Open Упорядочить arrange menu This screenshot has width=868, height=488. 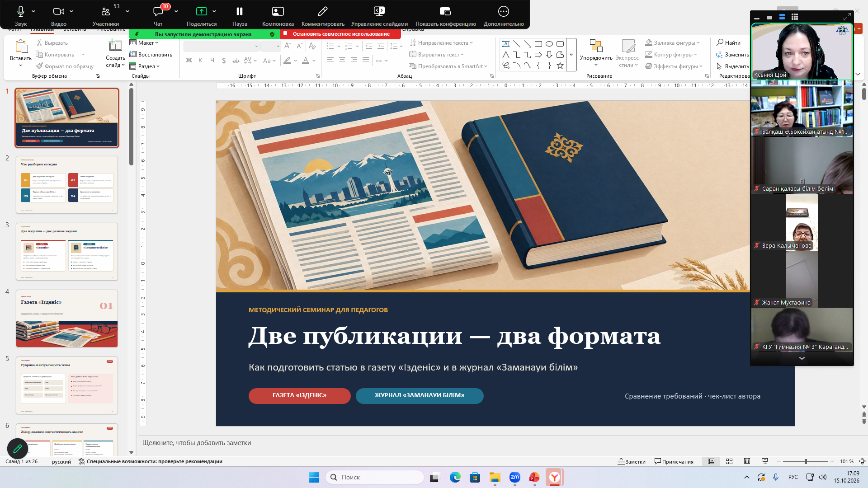pos(596,53)
